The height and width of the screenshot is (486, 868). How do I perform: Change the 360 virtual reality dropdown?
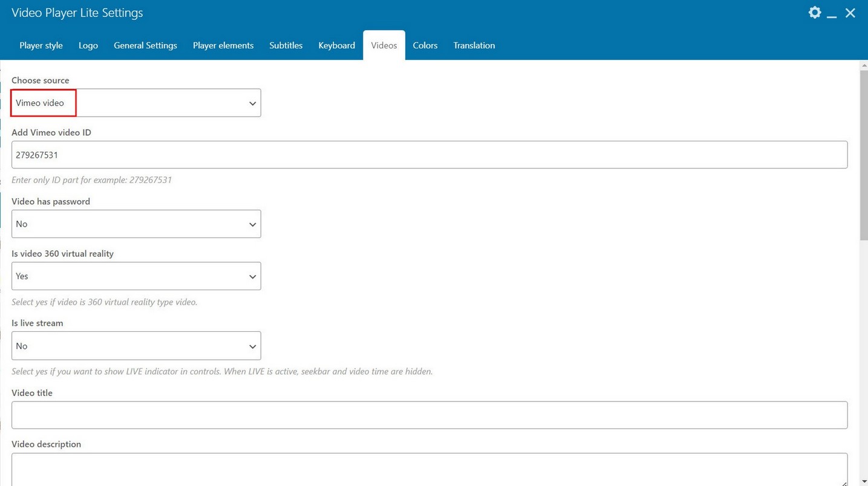coord(136,276)
